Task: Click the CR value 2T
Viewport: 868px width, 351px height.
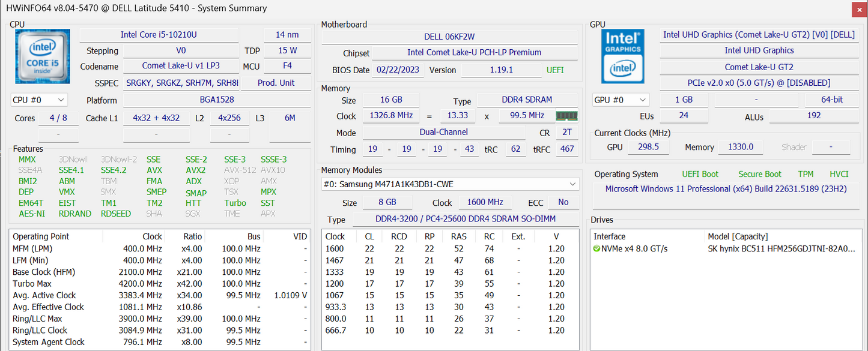Action: coord(567,132)
